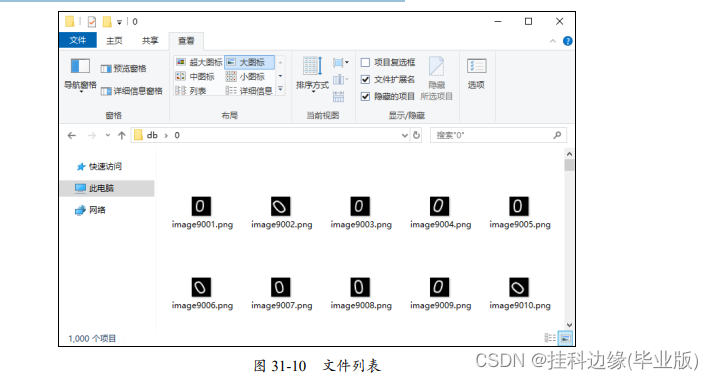Open the File (文件) tab
This screenshot has width=713, height=380.
[78, 40]
